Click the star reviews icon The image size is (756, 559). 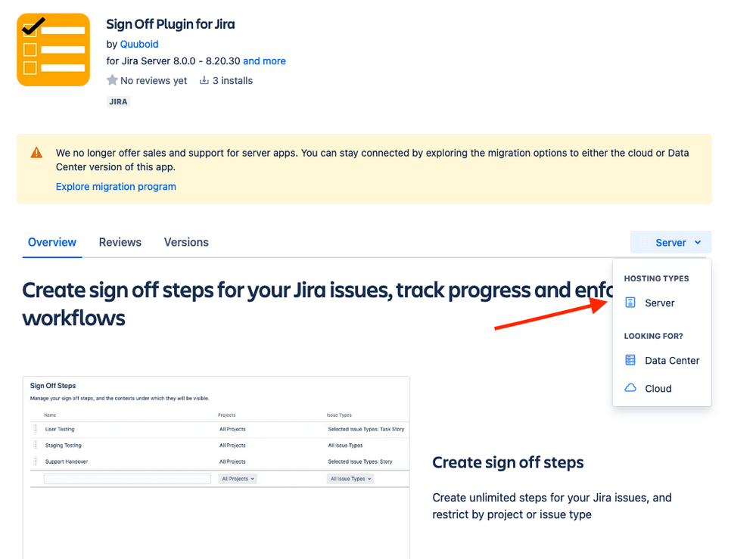coord(112,80)
